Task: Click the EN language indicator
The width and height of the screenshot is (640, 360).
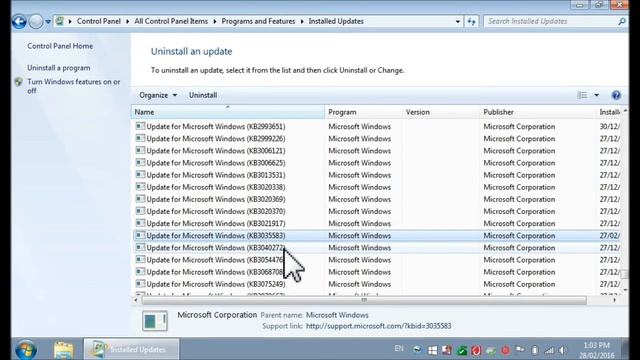Action: [399, 349]
